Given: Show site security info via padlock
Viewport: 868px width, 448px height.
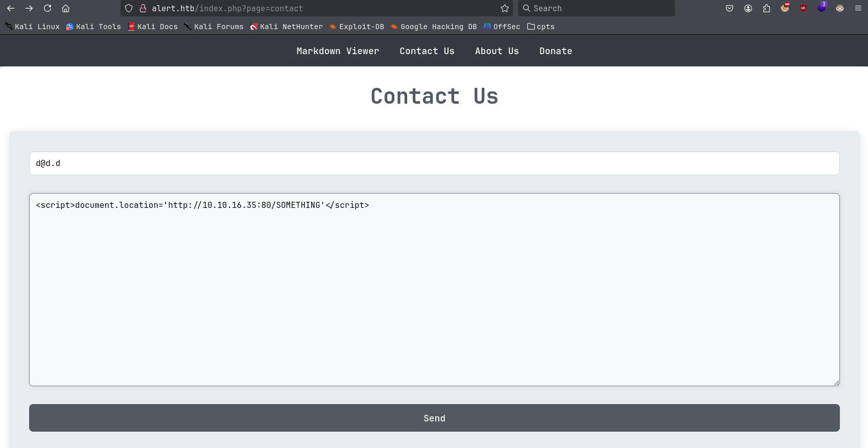Looking at the screenshot, I should [x=143, y=8].
